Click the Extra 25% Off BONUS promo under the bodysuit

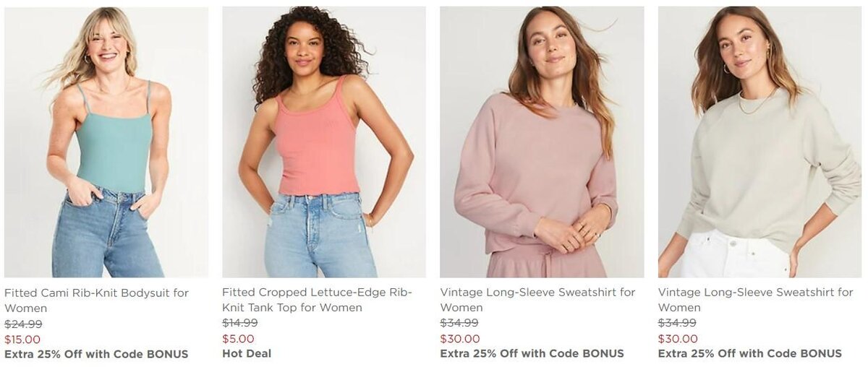(x=96, y=354)
